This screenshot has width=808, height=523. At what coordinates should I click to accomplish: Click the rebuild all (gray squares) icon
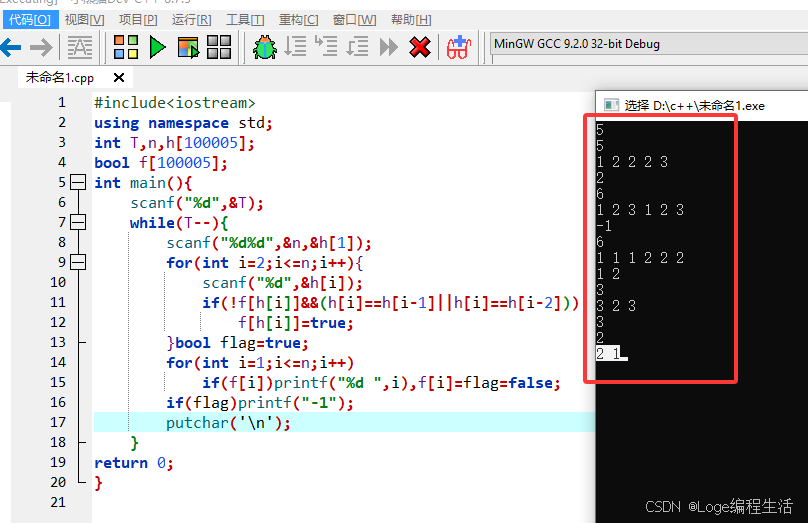(x=219, y=47)
